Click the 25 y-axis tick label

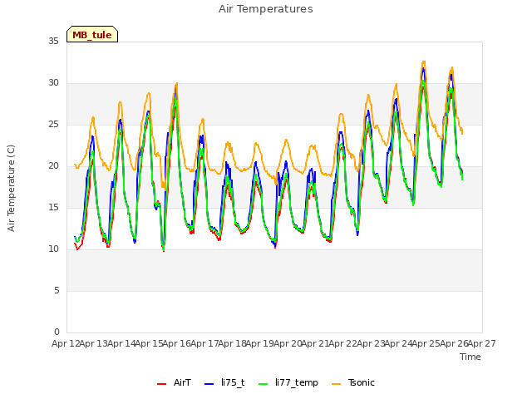click(x=53, y=125)
